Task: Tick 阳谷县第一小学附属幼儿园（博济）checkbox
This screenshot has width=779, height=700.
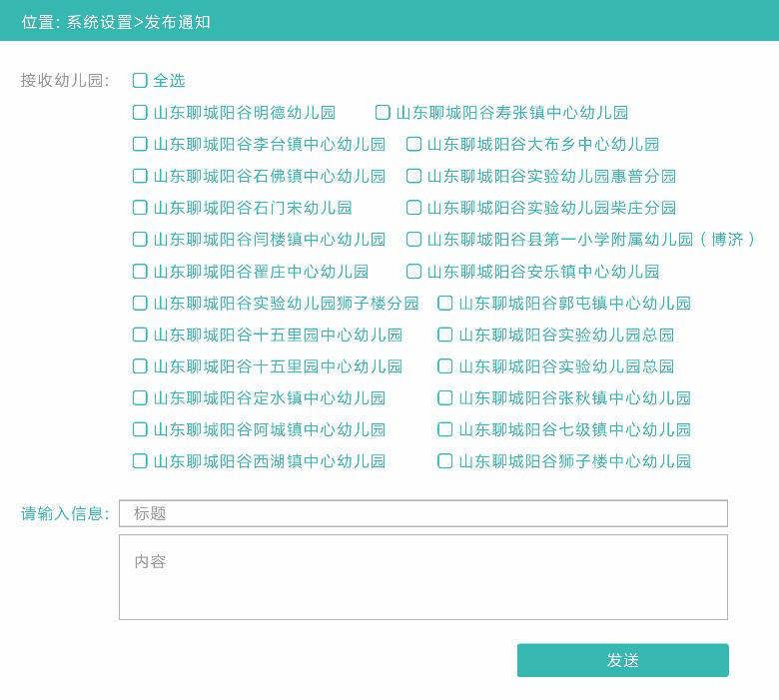Action: (x=413, y=240)
